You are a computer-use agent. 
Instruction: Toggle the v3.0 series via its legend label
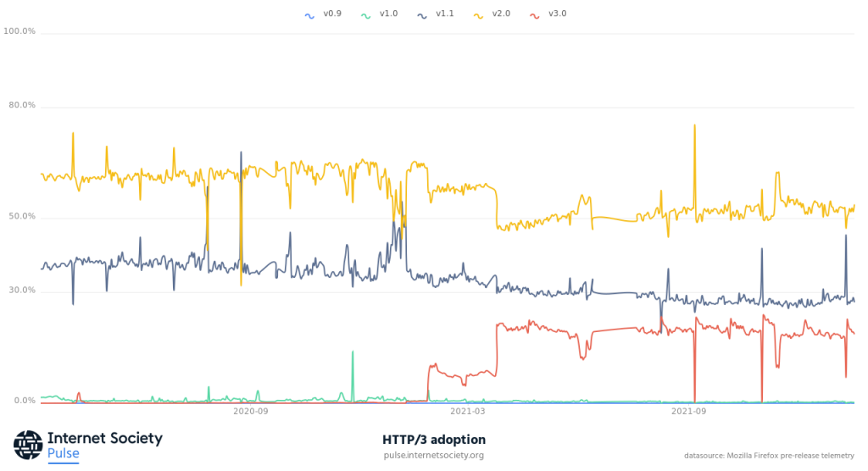(x=557, y=14)
